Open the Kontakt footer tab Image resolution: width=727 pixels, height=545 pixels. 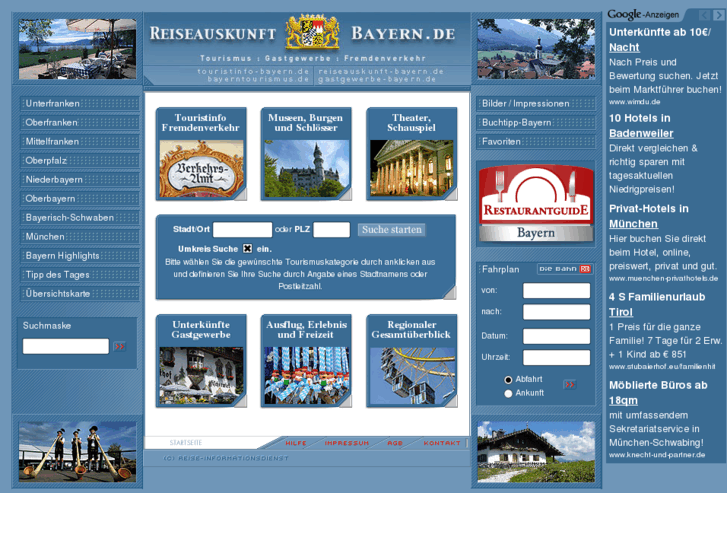click(442, 443)
